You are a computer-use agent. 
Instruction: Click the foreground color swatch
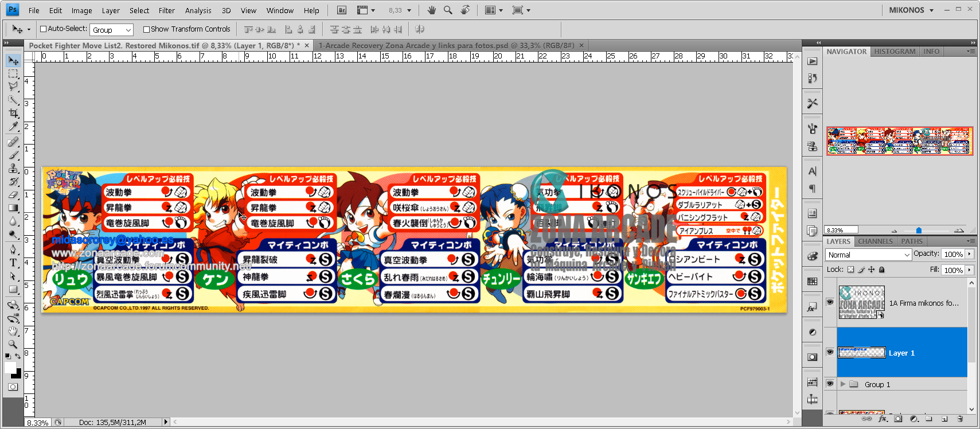click(10, 368)
